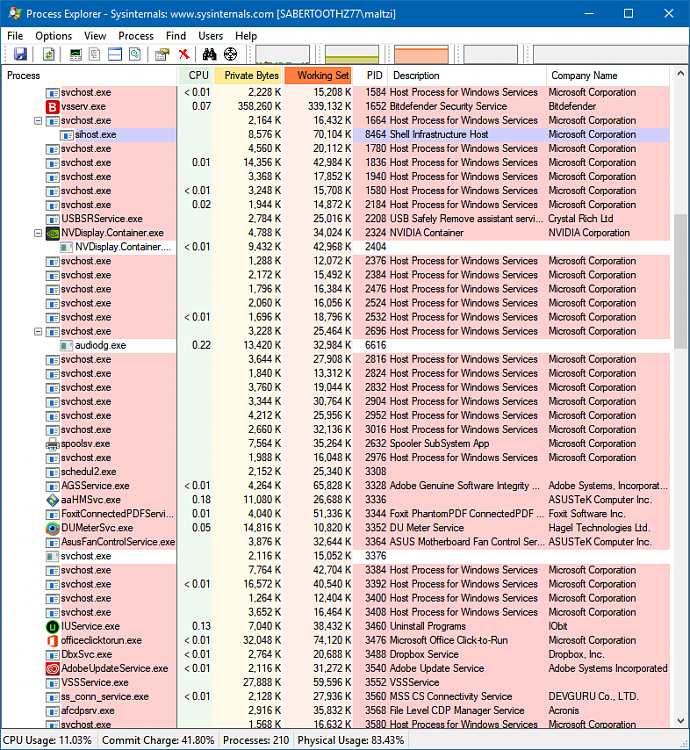690x750 pixels.
Task: Toggle the lower pane toolbar icon
Action: pos(115,54)
